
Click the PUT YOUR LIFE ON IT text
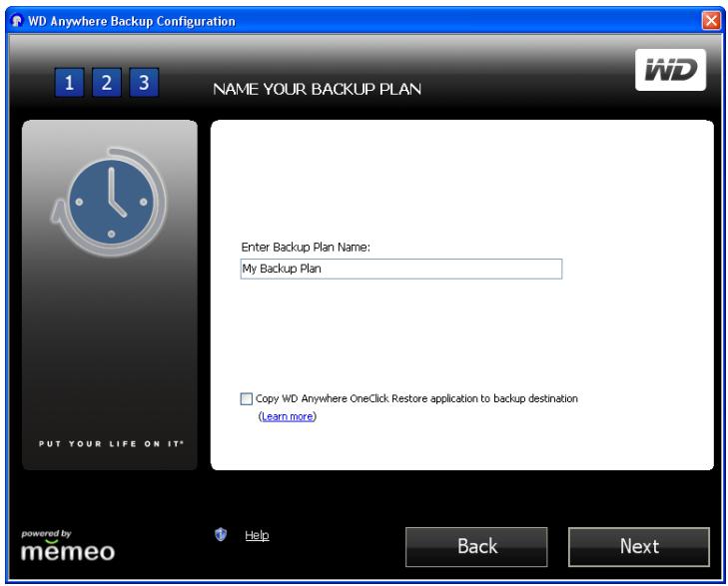[111, 443]
